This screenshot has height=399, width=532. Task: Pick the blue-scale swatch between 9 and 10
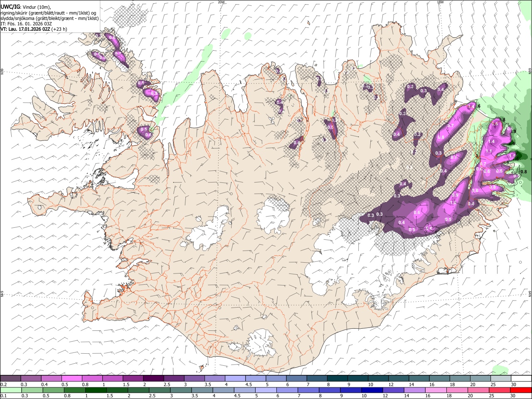351,390
